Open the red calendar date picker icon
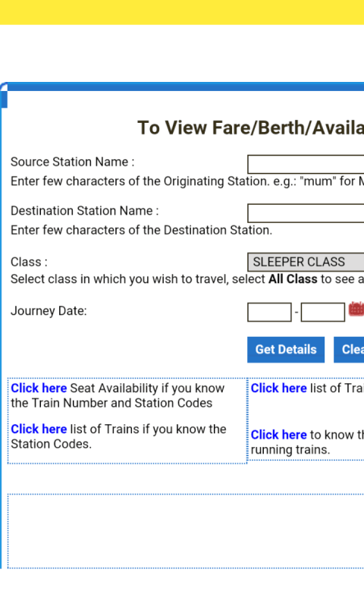Viewport: 364px width, 607px height. point(356,309)
